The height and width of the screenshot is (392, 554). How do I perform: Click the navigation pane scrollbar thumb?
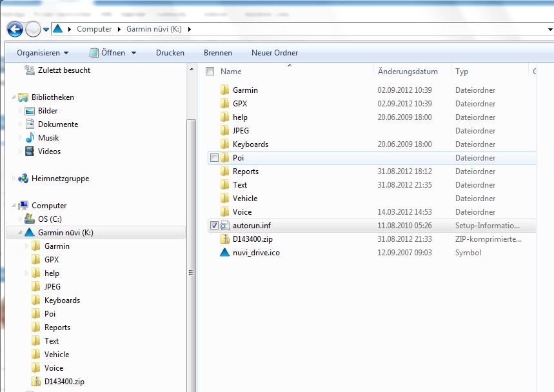191,256
